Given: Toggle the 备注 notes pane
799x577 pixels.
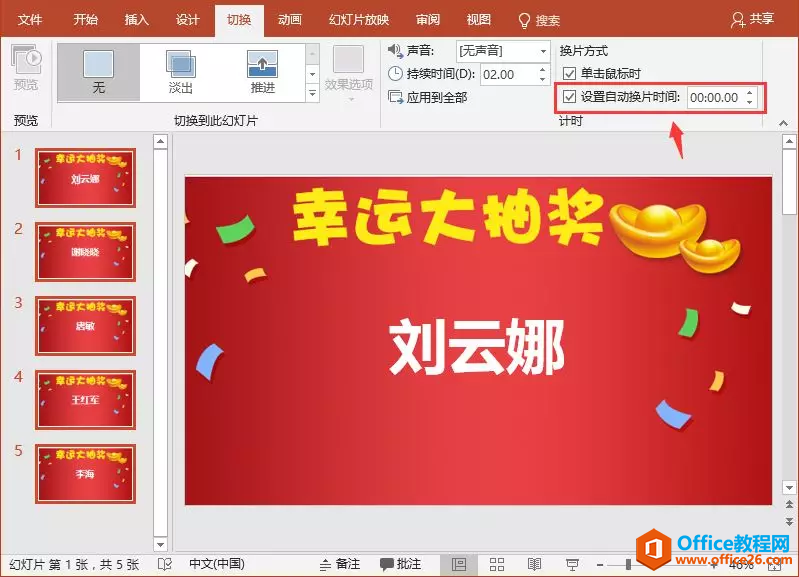Looking at the screenshot, I should [340, 564].
